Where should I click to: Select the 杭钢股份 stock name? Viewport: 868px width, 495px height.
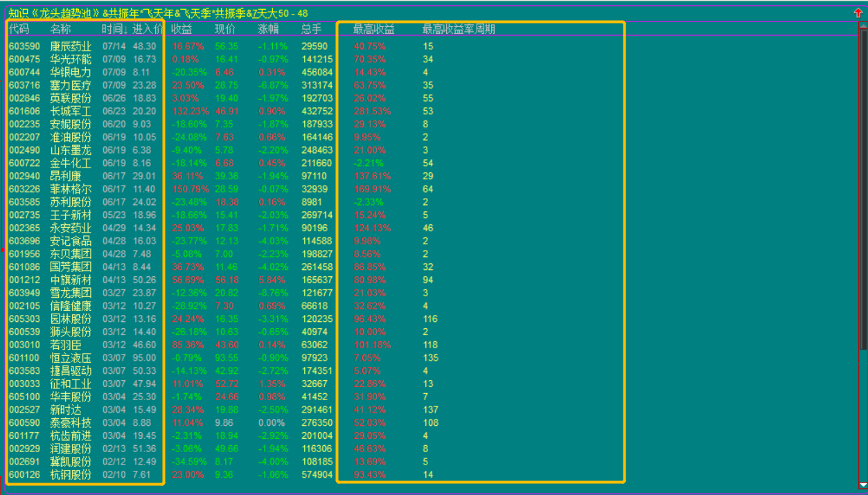(x=71, y=475)
